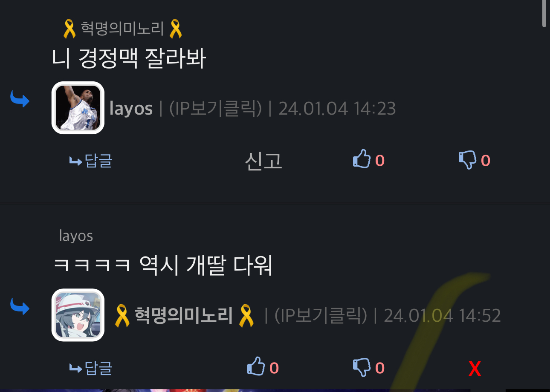The width and height of the screenshot is (550, 392).
Task: Click blue reply arrow beside anime avatar
Action: tap(20, 306)
